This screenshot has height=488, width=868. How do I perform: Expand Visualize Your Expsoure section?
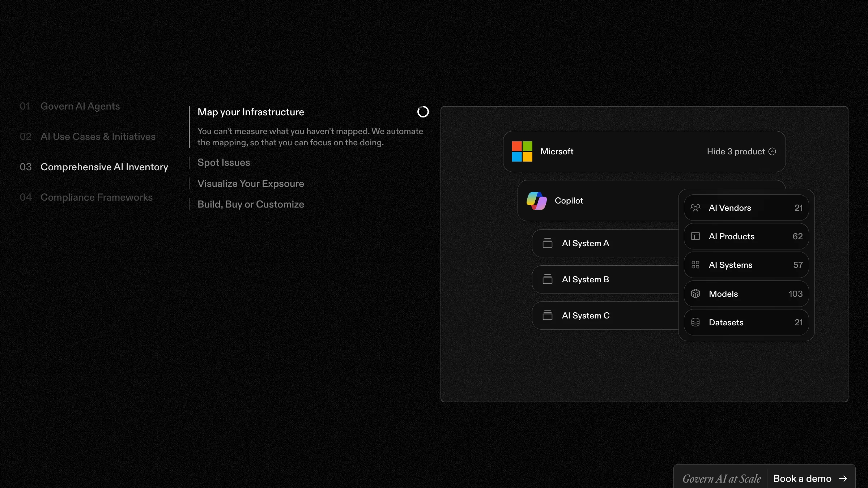250,184
